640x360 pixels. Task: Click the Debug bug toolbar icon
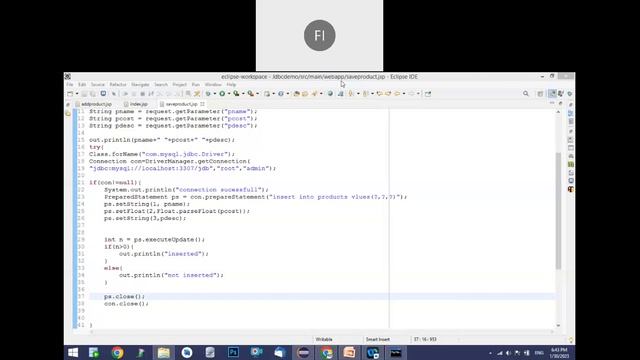click(208, 94)
